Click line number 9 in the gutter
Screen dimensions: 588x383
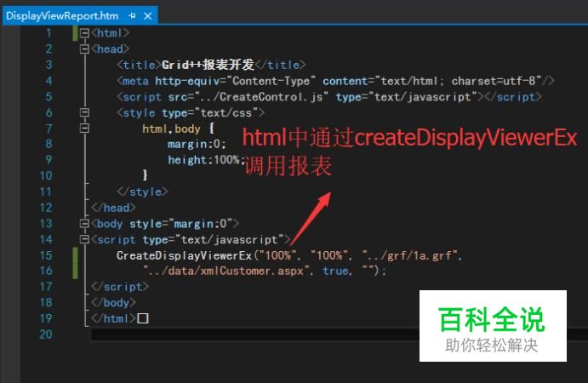pos(49,160)
